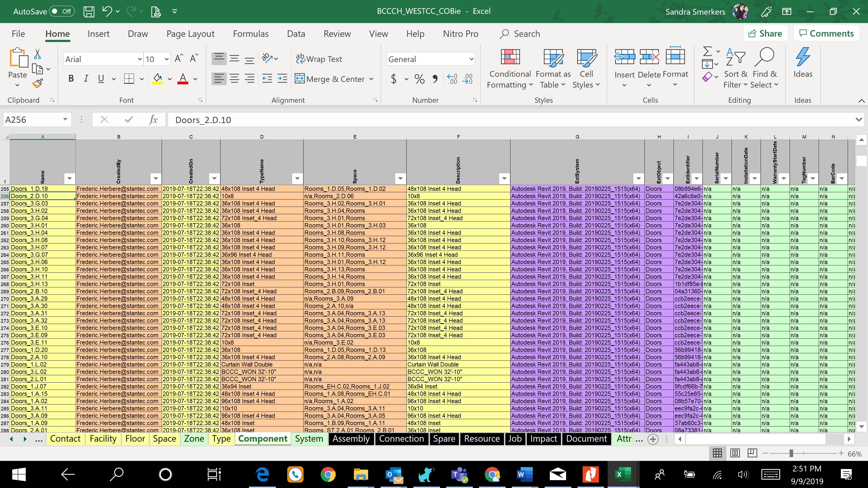This screenshot has height=488, width=868.
Task: Toggle Italic formatting
Action: [86, 79]
